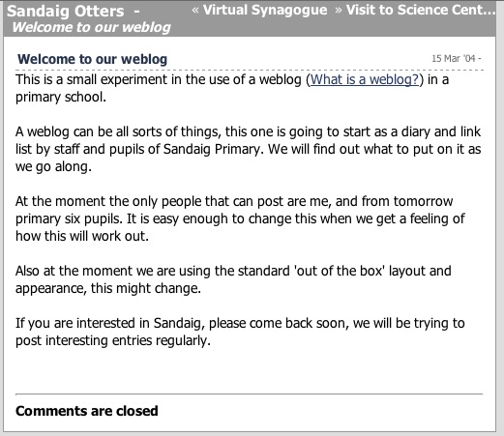Click the horizontal rule above Comments are closed
504x436 pixels.
click(x=249, y=393)
